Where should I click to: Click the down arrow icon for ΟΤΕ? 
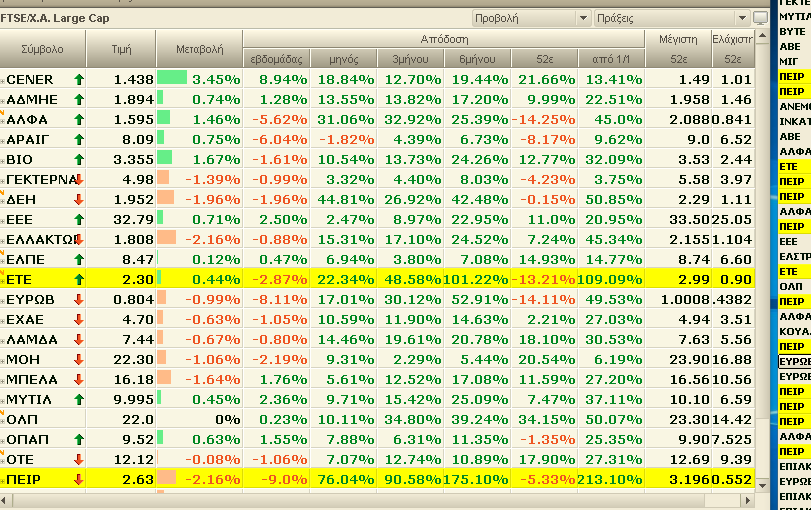tap(79, 459)
